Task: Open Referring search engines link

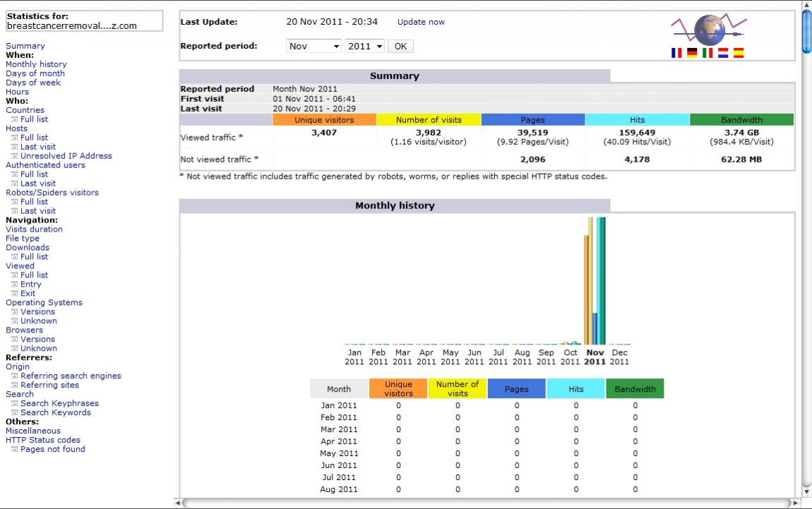Action: click(x=71, y=376)
